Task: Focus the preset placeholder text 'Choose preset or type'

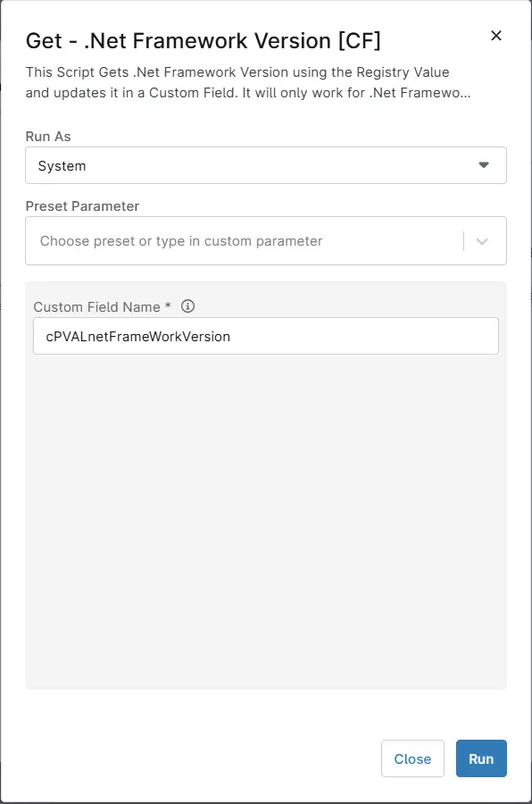Action: click(x=112, y=241)
